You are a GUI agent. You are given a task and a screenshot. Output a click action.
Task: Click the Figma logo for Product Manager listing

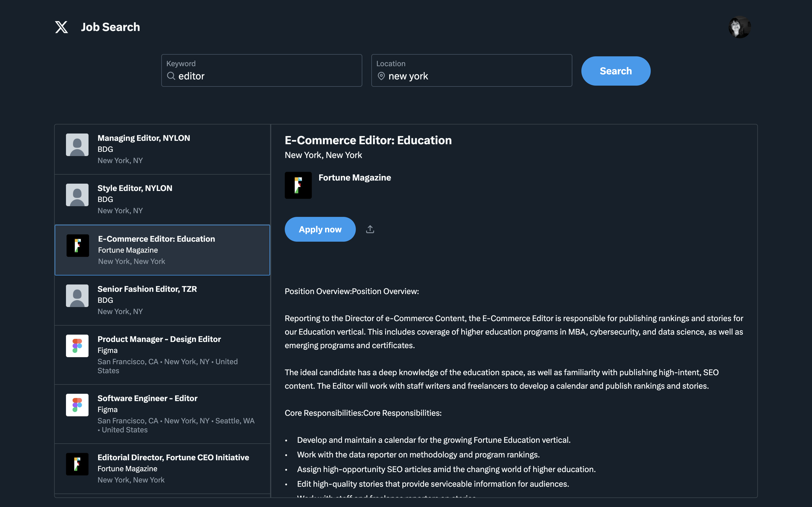coord(77,346)
